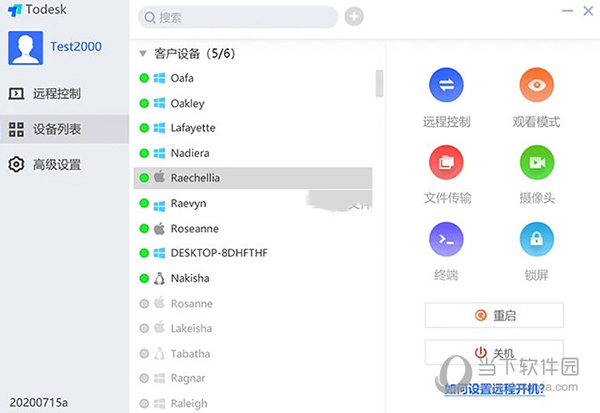Select the offline Rosanne device
The width and height of the screenshot is (600, 413).
tap(253, 304)
